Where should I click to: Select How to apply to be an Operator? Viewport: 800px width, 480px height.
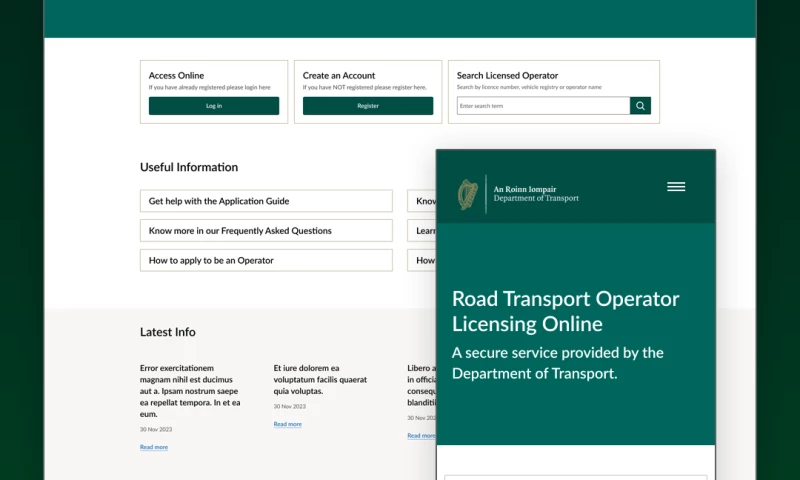point(266,261)
